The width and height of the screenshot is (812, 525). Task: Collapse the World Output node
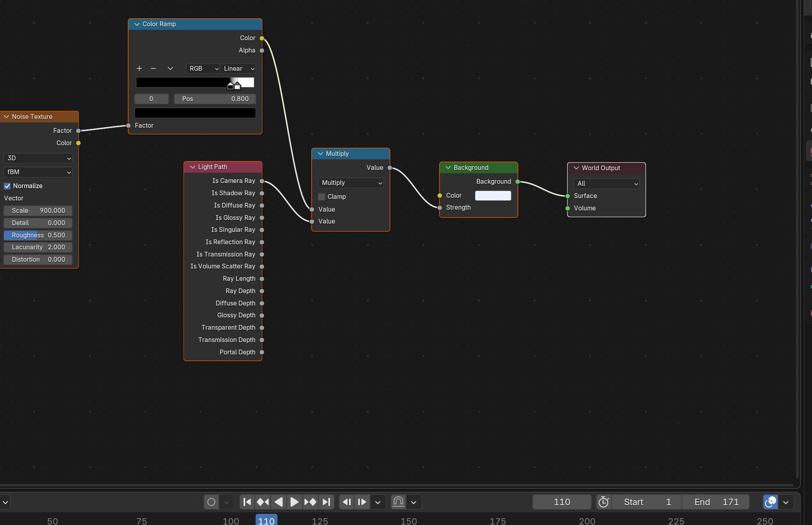[x=577, y=168]
